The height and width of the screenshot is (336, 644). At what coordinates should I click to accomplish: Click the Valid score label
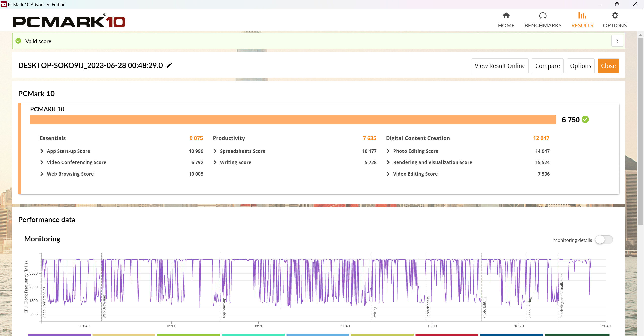tap(38, 41)
